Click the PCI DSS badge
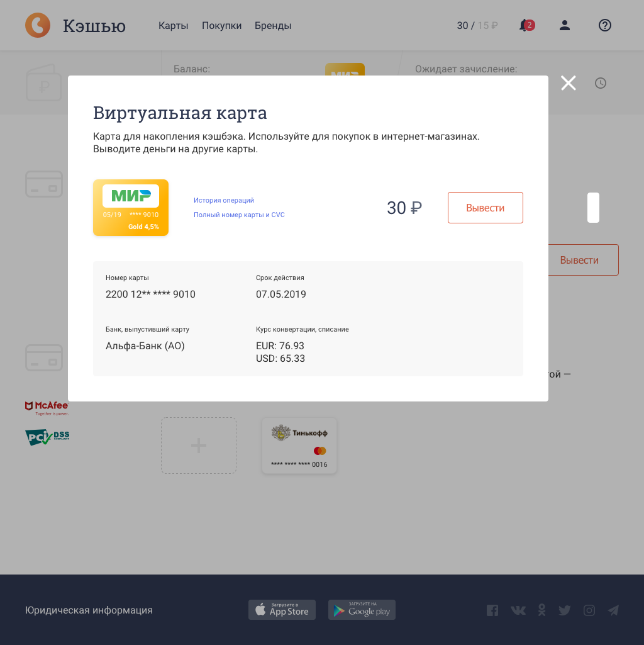The width and height of the screenshot is (644, 645). point(47,437)
